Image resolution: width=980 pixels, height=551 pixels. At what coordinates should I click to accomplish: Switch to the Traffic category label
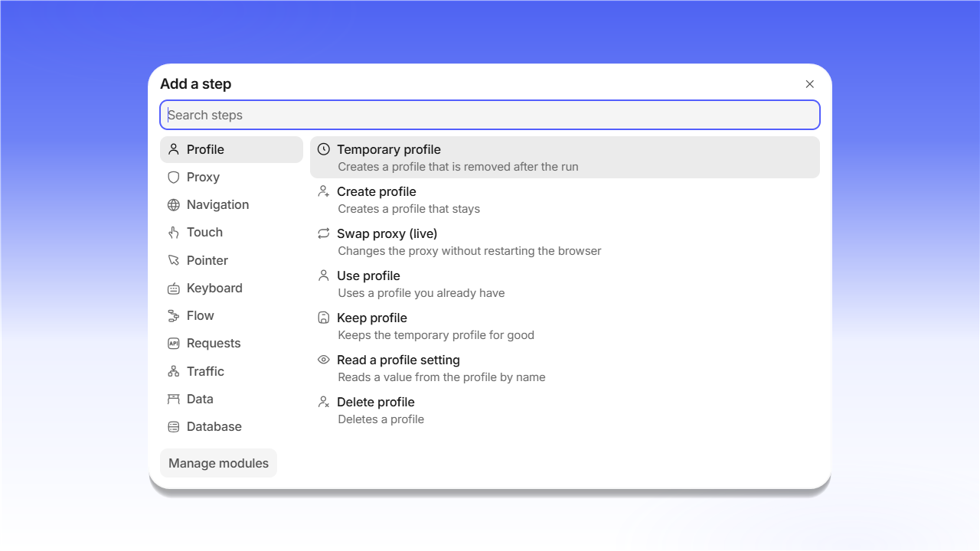205,371
